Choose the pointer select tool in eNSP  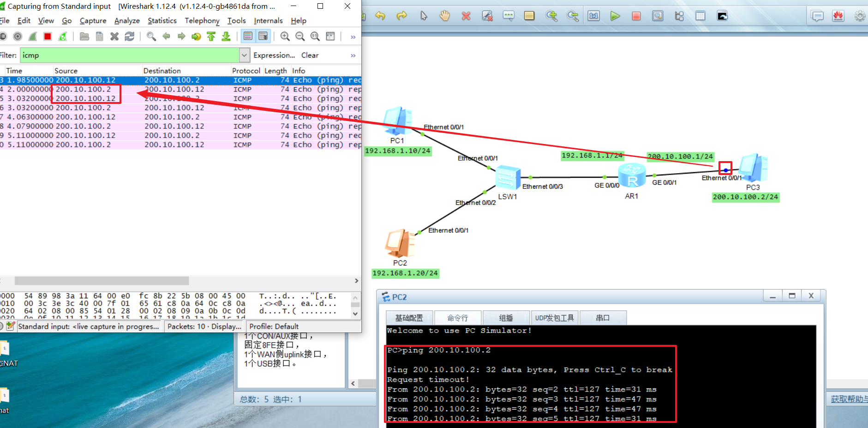click(424, 16)
